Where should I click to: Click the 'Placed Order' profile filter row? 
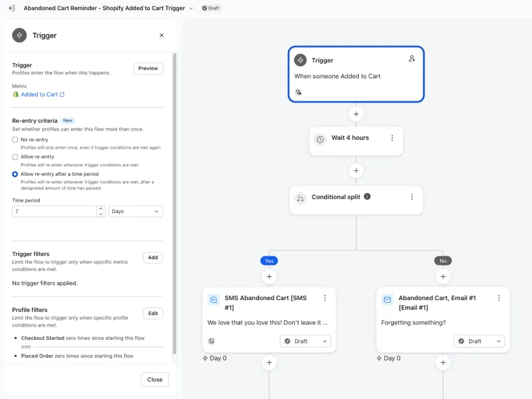[x=78, y=356]
